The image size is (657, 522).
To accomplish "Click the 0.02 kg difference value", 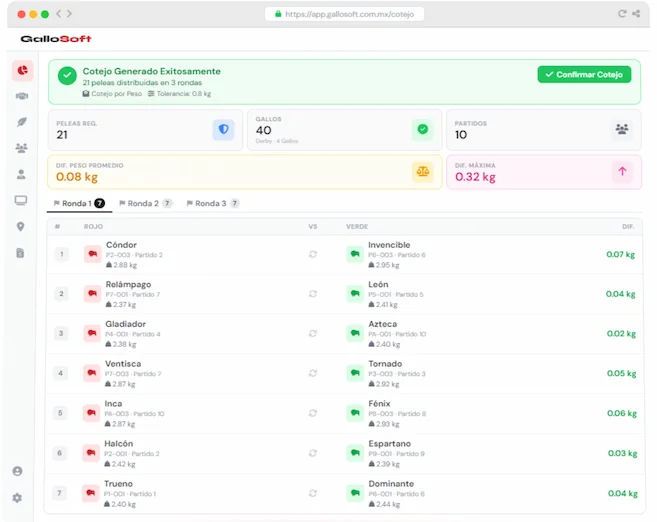I will coord(621,333).
